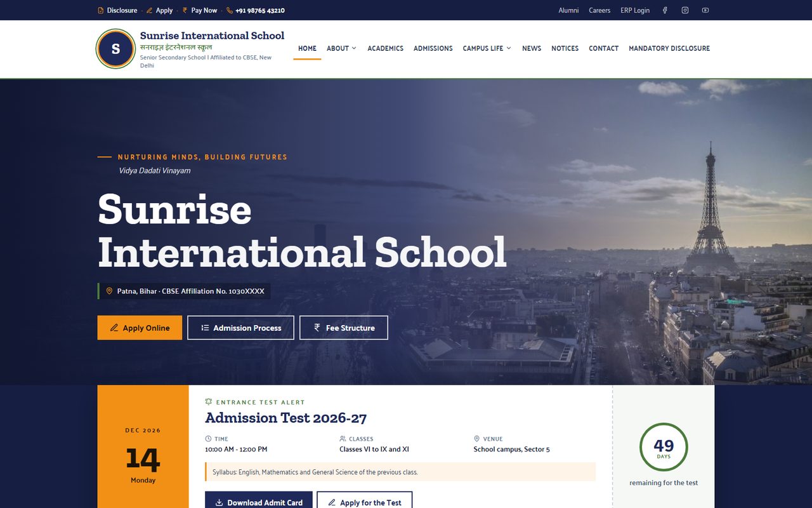Go to ERP Login
Viewport: 812px width, 508px height.
click(x=635, y=10)
